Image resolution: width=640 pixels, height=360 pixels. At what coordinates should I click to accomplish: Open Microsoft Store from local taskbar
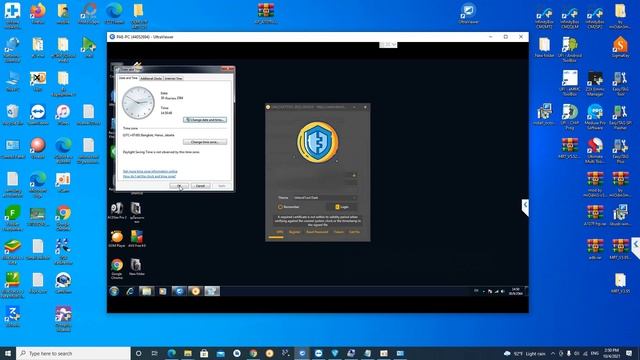pos(204,353)
